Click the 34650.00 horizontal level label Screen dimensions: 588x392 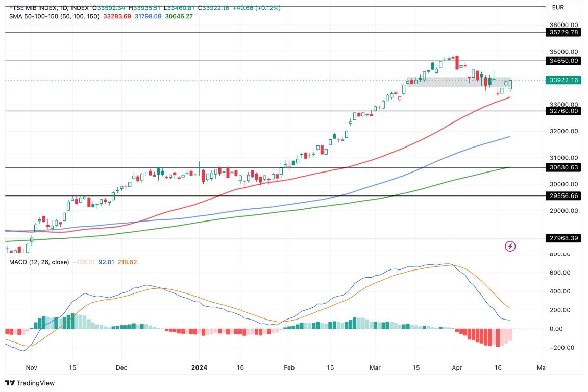[x=563, y=61]
